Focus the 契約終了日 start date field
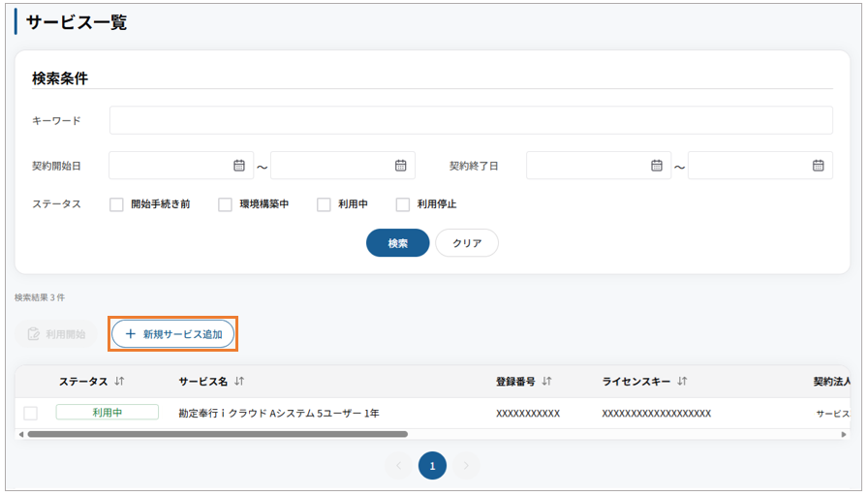 tap(599, 166)
